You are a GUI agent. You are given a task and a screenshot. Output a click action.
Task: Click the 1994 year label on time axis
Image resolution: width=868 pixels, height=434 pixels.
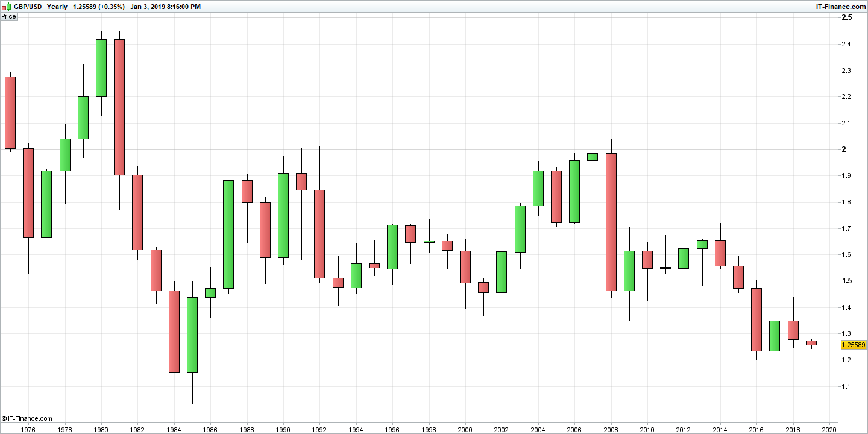coord(356,430)
